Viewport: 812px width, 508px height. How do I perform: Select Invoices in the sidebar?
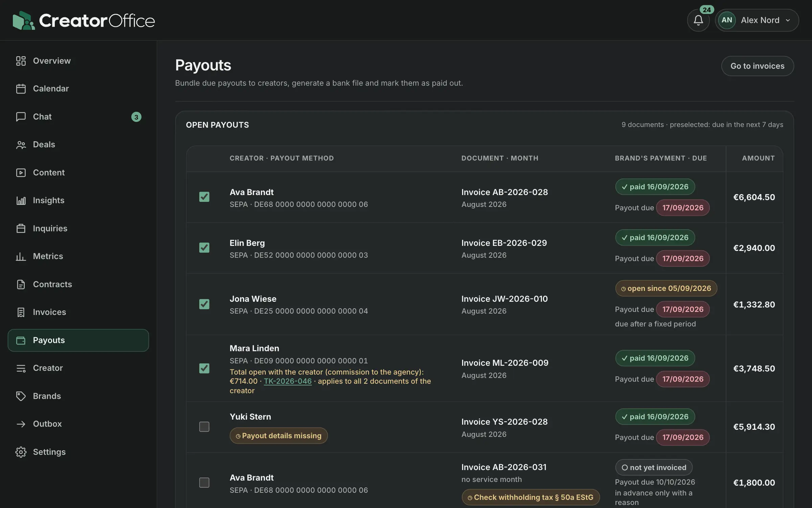click(78, 312)
